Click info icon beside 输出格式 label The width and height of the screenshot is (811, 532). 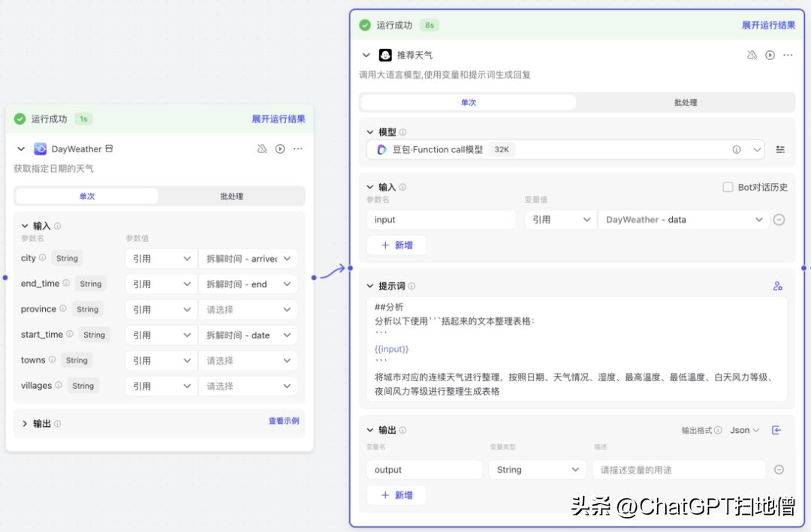coord(718,430)
